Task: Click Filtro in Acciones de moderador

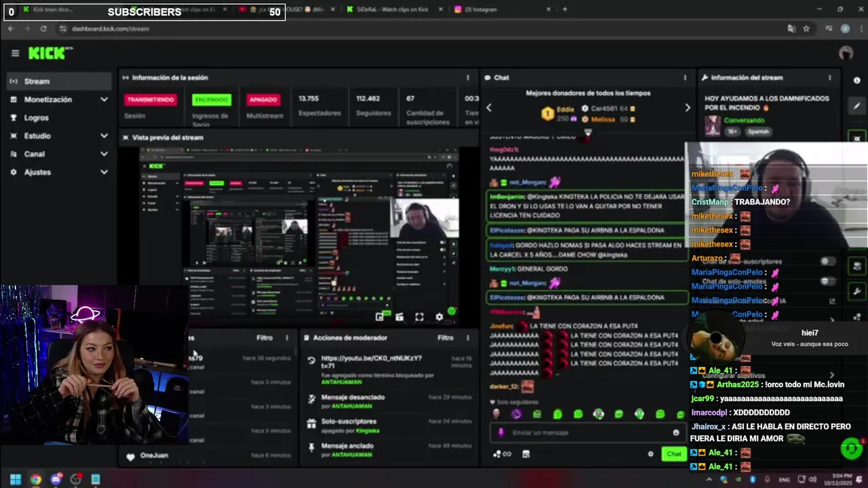Action: coord(446,338)
